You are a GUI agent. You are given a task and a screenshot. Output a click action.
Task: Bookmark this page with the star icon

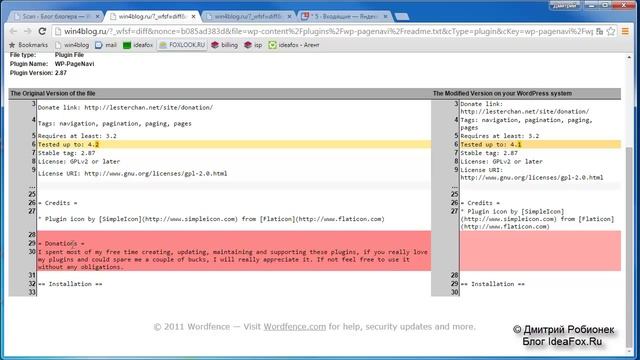pos(611,31)
